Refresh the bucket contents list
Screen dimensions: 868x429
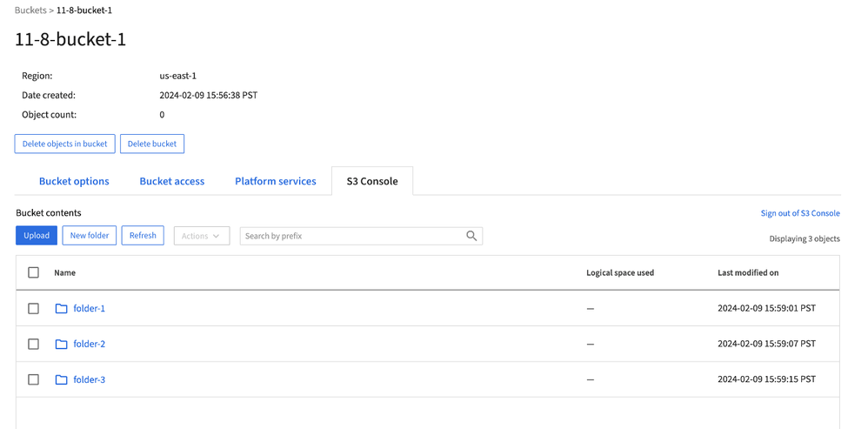coord(143,236)
